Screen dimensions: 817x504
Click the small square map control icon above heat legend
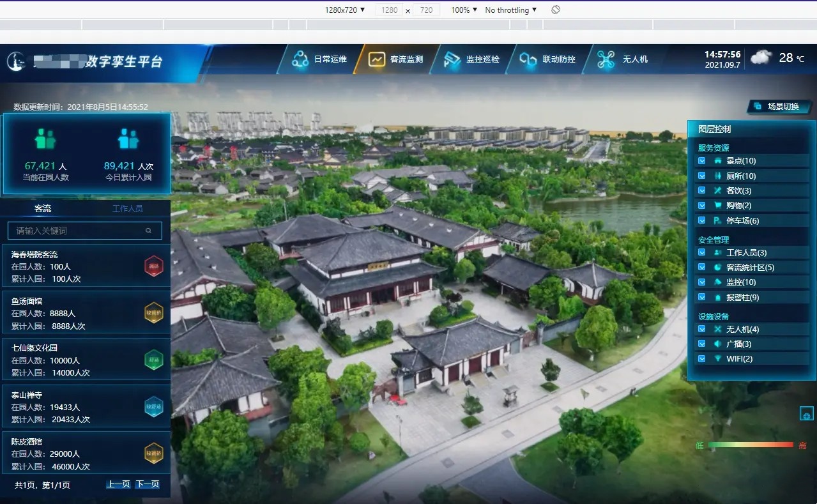[807, 414]
